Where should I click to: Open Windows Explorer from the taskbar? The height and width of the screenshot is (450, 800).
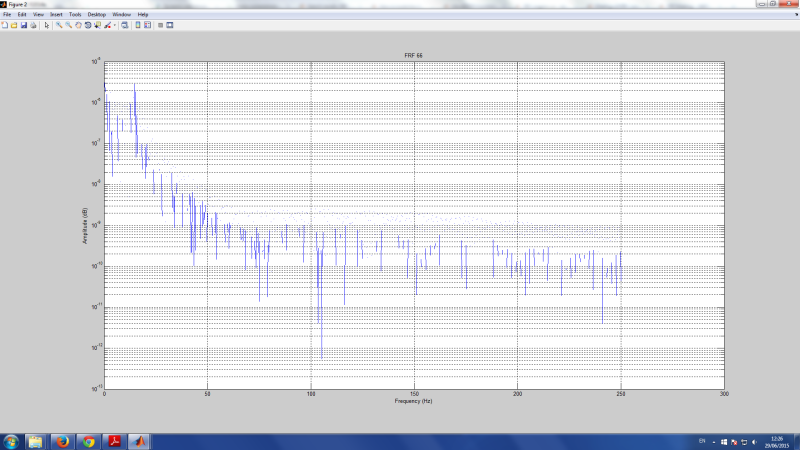35,442
